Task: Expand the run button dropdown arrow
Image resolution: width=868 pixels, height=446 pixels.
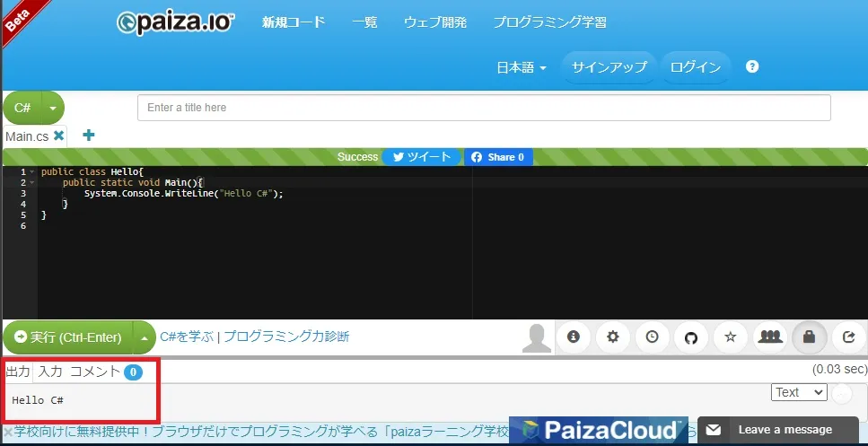Action: 145,337
